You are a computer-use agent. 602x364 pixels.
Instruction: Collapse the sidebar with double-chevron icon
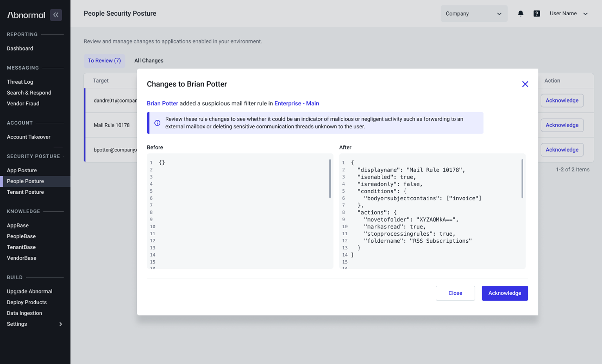tap(56, 15)
